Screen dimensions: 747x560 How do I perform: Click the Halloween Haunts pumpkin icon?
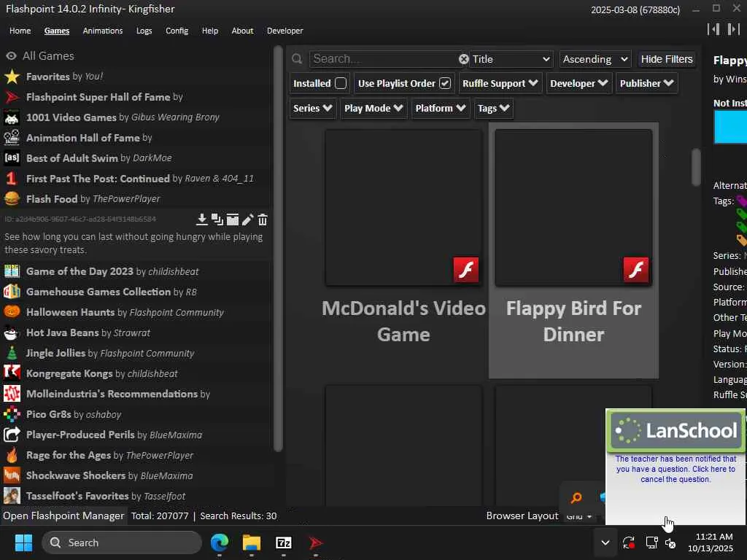[x=12, y=312]
